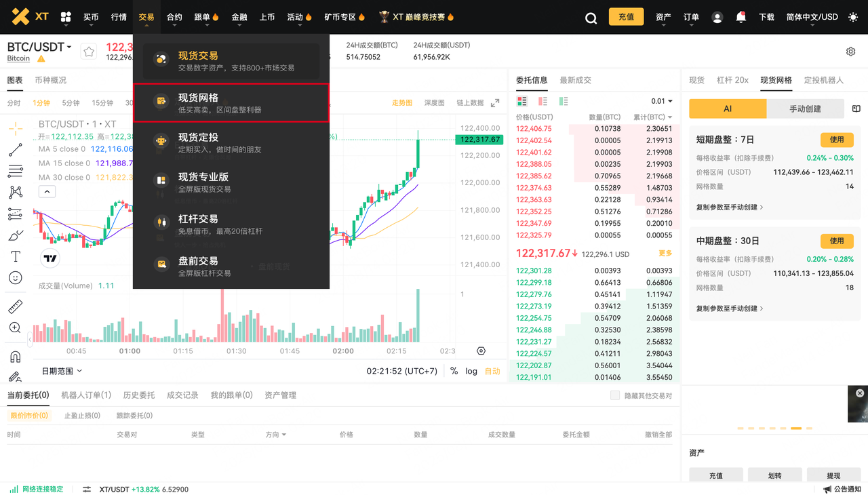Select the brush drawing tool

point(15,235)
